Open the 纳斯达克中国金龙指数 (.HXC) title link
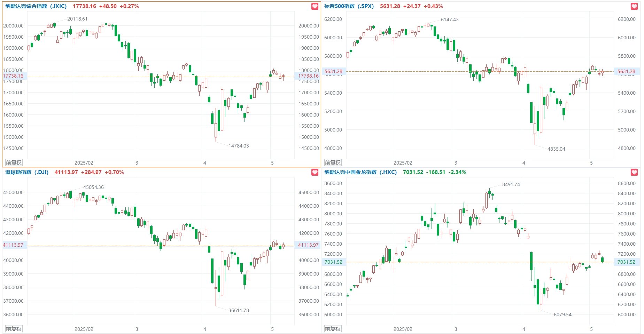The height and width of the screenshot is (334, 644). 360,172
